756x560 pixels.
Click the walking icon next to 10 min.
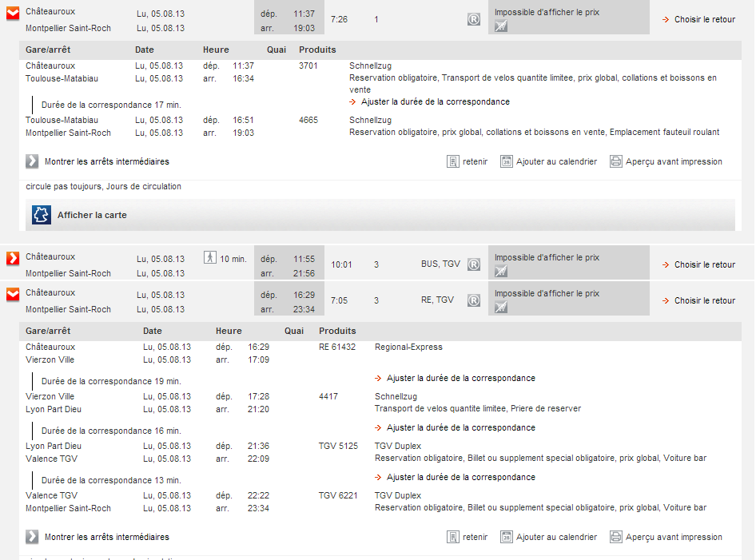coord(209,258)
